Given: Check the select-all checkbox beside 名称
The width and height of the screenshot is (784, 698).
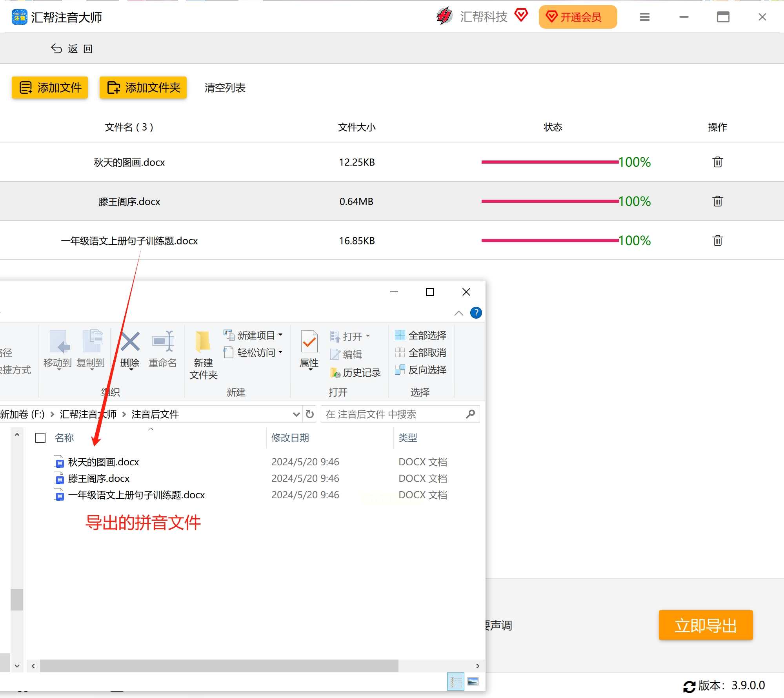Looking at the screenshot, I should tap(40, 438).
